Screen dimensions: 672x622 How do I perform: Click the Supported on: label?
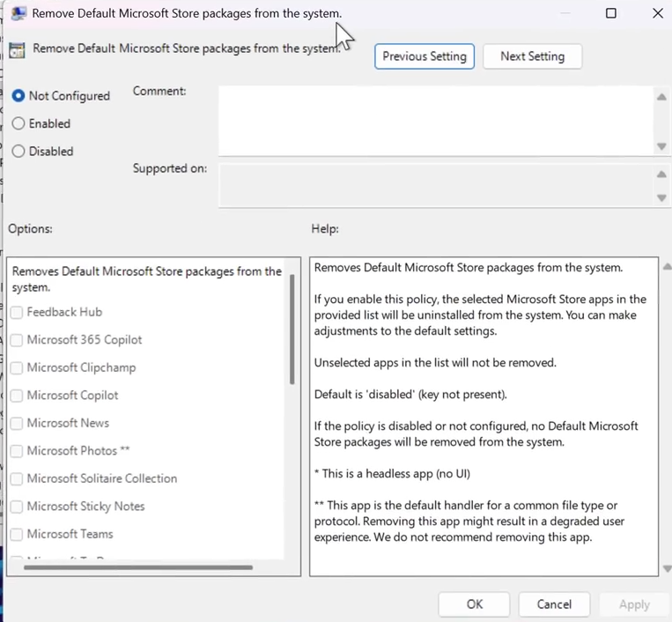point(170,168)
